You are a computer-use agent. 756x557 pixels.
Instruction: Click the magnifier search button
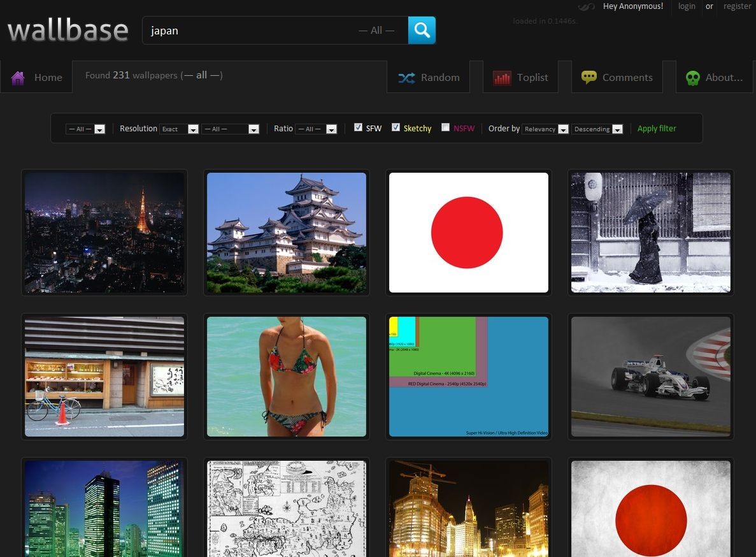pos(422,31)
